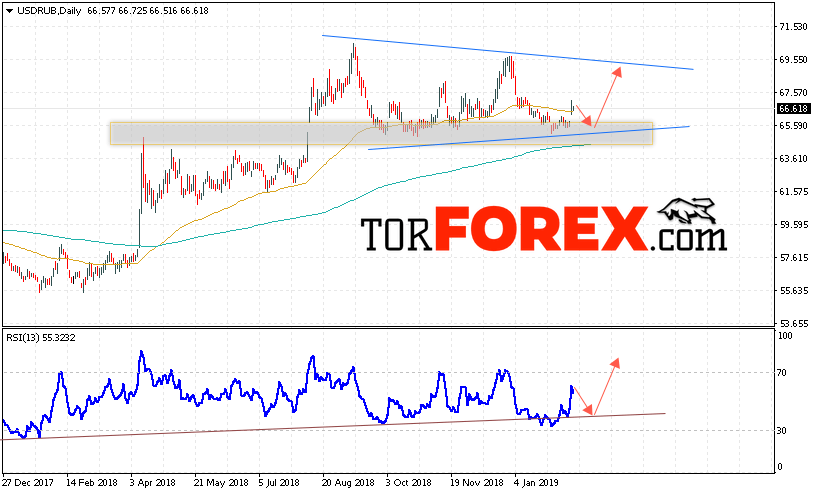
Task: Click the 14 Feb 2018 date label
Action: 93,483
